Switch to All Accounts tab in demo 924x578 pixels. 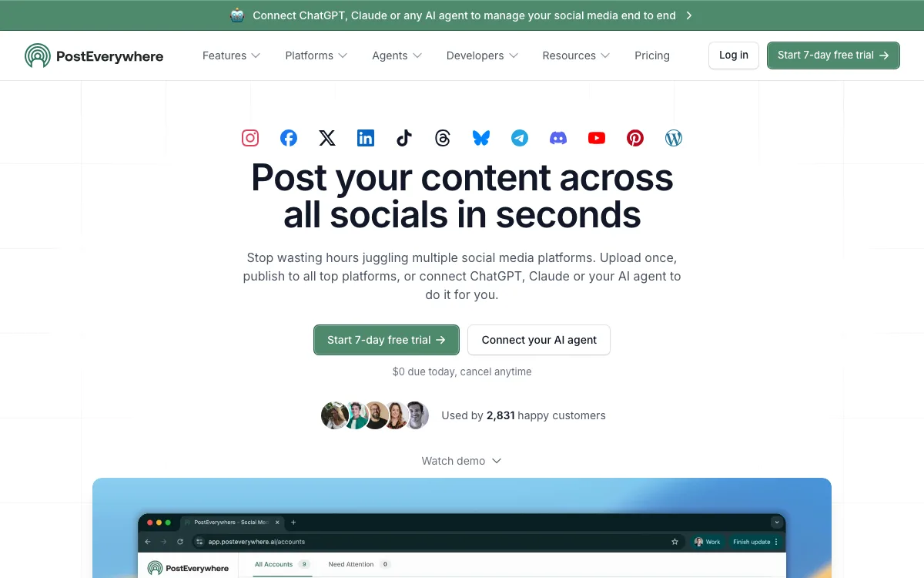tap(283, 565)
